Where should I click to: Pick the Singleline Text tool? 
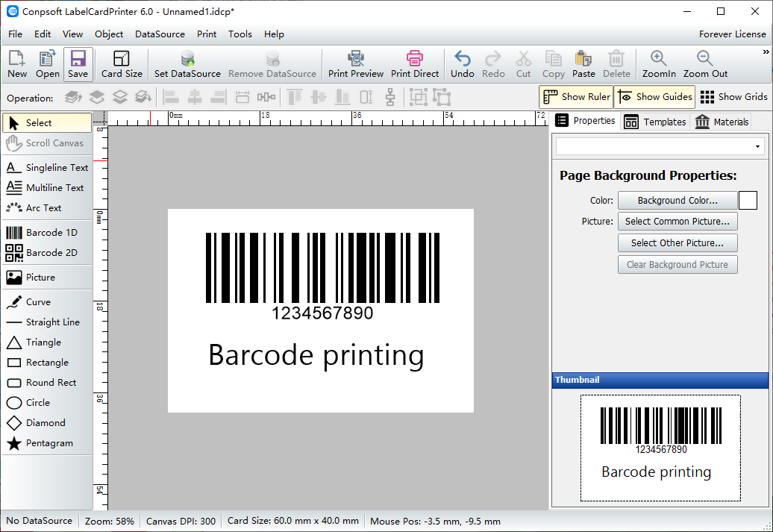tap(47, 168)
